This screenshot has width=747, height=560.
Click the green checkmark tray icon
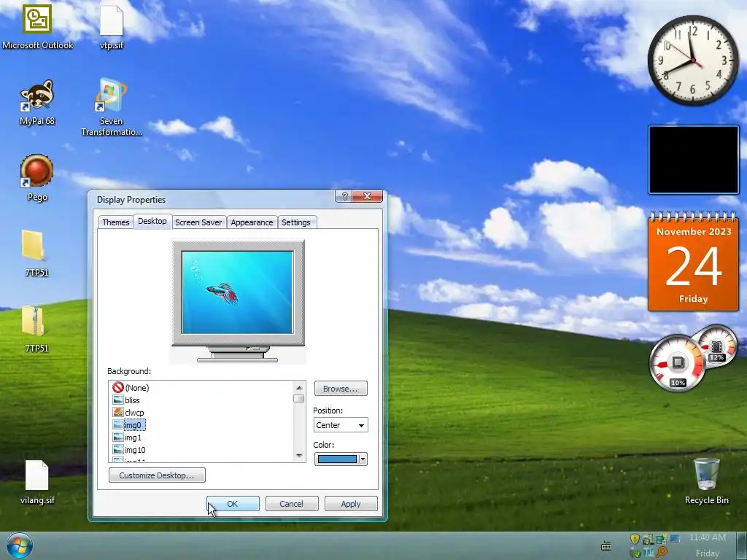click(x=635, y=553)
